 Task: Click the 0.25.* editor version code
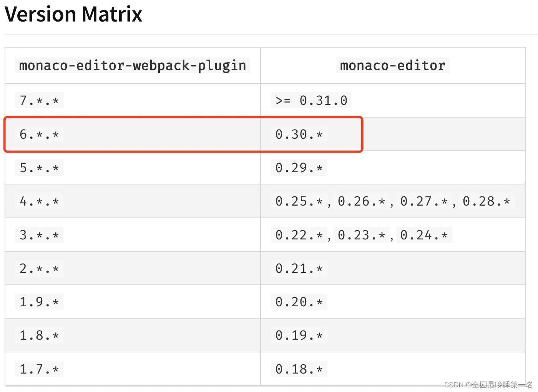[x=299, y=201]
